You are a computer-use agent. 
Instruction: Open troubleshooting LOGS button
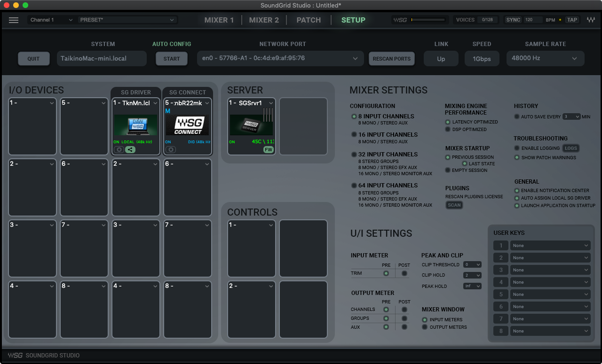(571, 148)
